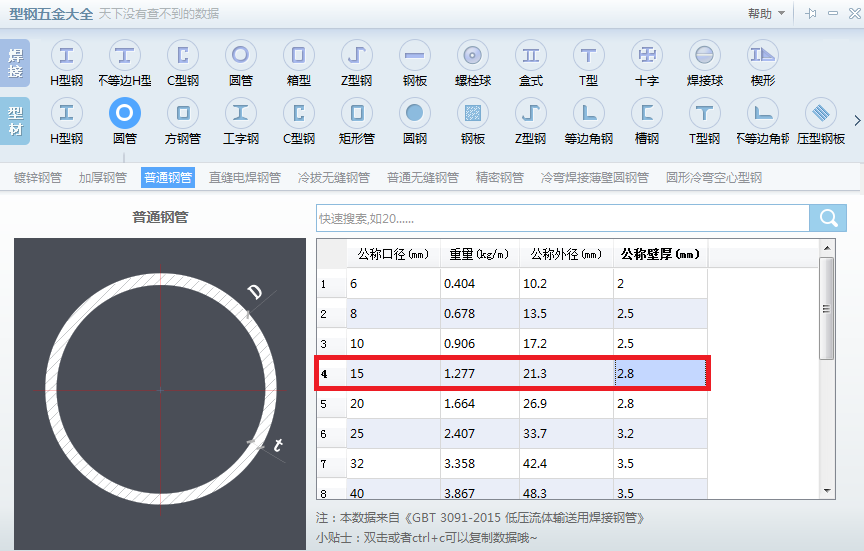Select welded H型钢 icon in top row
Viewport: 864px width, 551px height.
(x=67, y=56)
